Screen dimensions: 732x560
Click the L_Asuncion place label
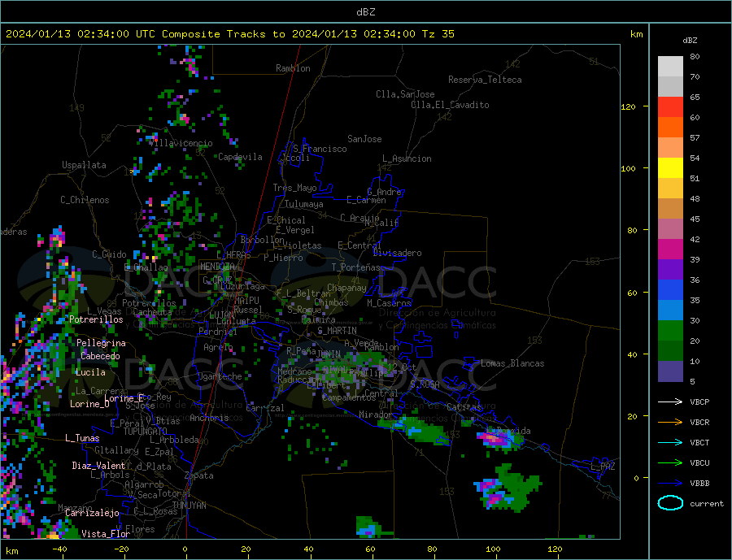tap(407, 158)
